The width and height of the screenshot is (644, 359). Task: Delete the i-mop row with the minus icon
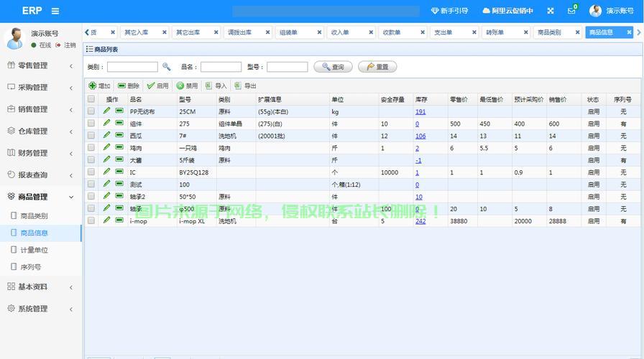coord(119,220)
